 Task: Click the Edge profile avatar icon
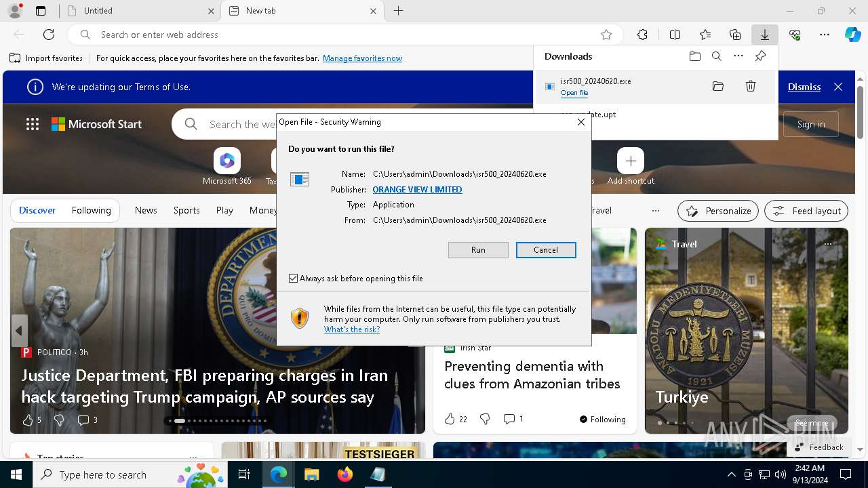pos(15,11)
